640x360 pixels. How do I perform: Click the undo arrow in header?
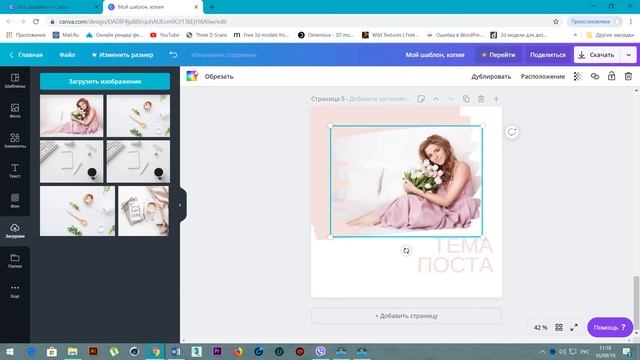(173, 54)
